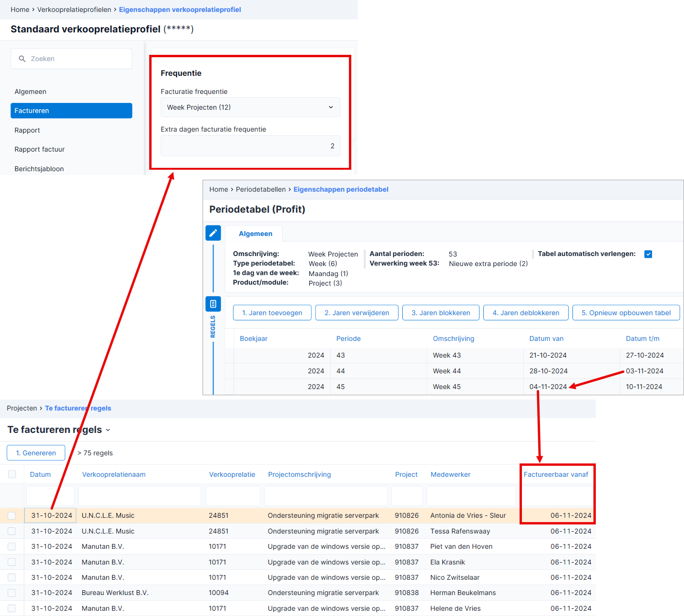
Task: Select the checkbox of the Tessa Rafenswaay row
Action: (x=12, y=531)
